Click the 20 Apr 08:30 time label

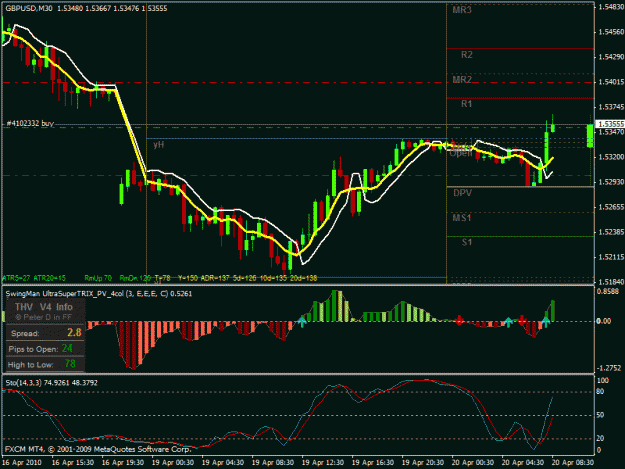pyautogui.click(x=573, y=463)
